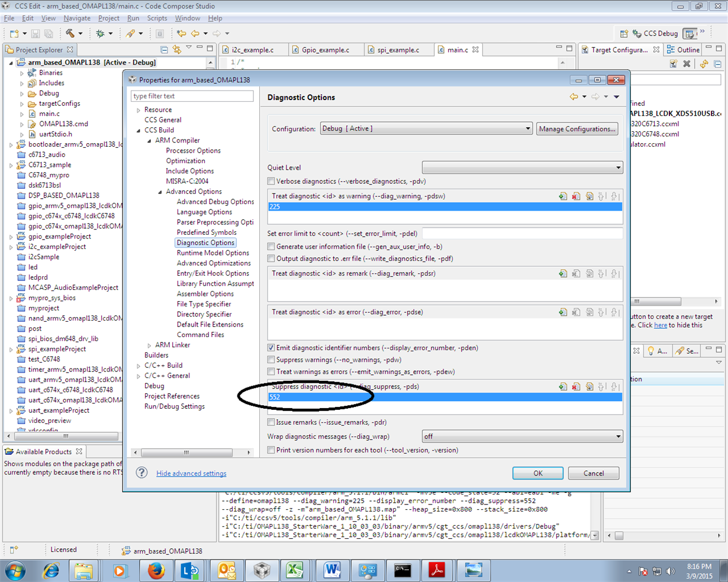This screenshot has width=728, height=582.
Task: Check Print version numbers for each tool
Action: click(x=271, y=450)
